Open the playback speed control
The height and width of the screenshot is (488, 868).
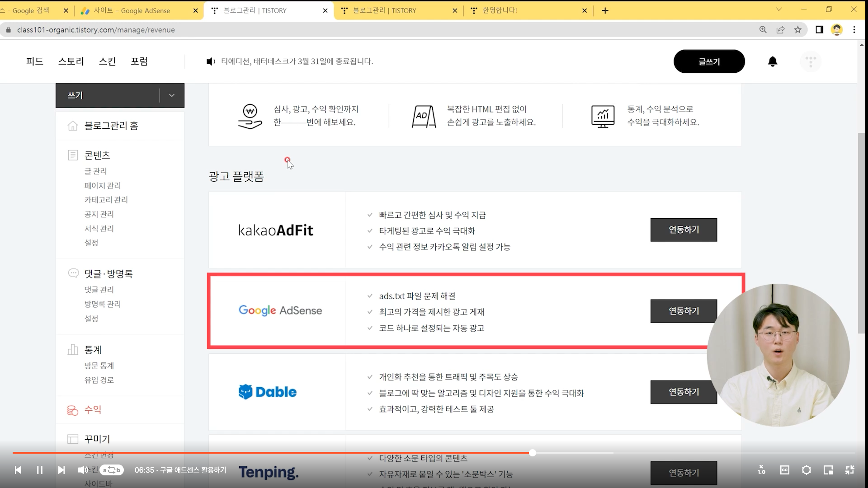click(x=761, y=470)
